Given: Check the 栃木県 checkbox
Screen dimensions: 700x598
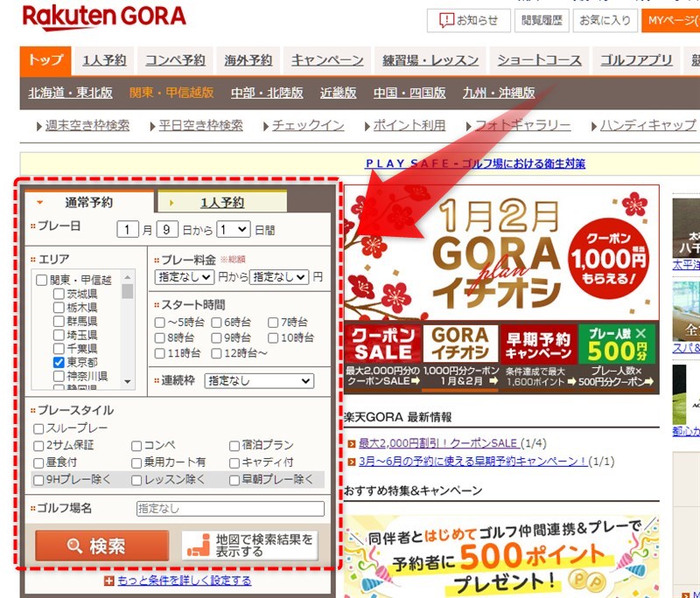Looking at the screenshot, I should 59,308.
